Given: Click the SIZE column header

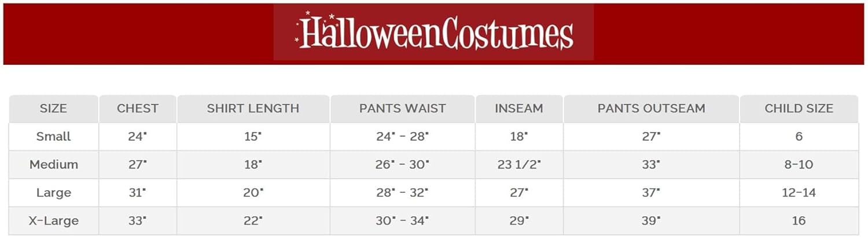Looking at the screenshot, I should (x=53, y=108).
